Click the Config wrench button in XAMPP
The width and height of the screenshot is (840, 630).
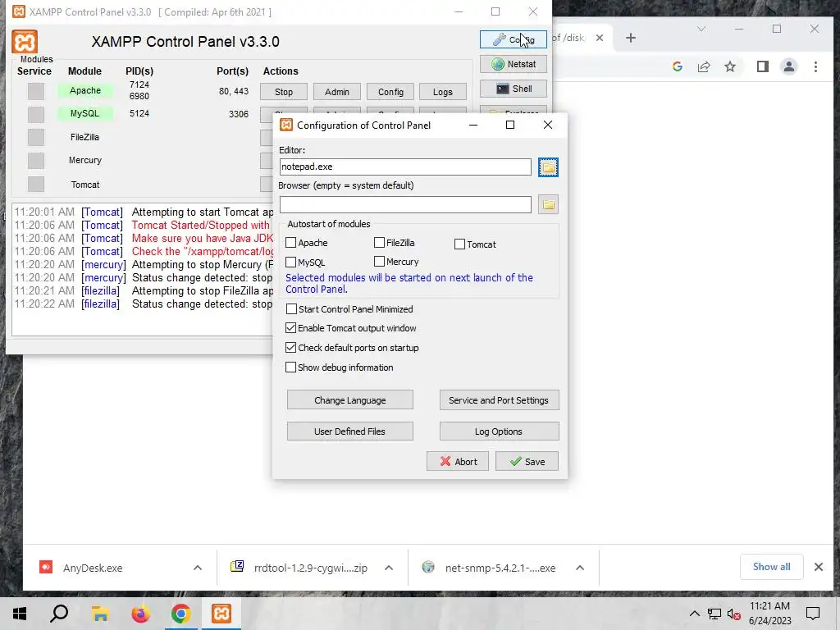514,39
